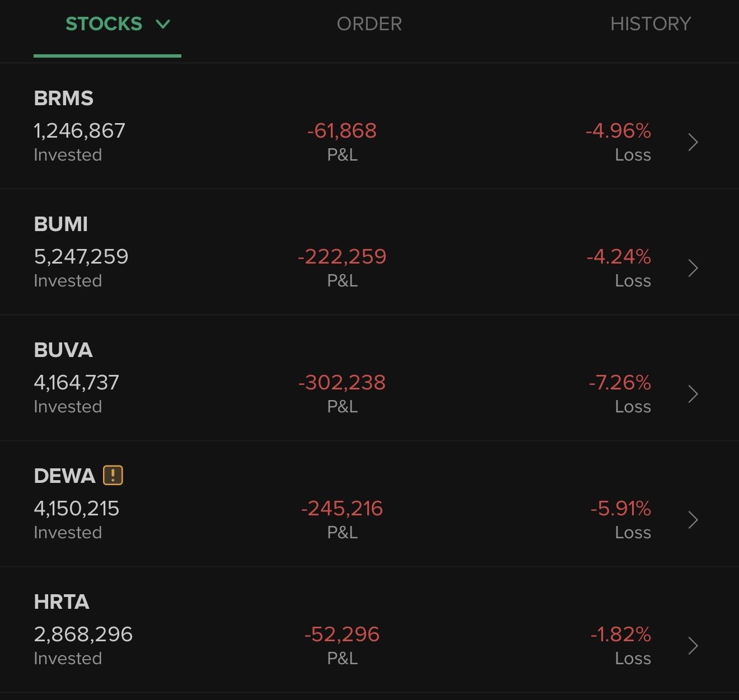Open DEWA details arrow
The width and height of the screenshot is (739, 700).
pyautogui.click(x=693, y=520)
